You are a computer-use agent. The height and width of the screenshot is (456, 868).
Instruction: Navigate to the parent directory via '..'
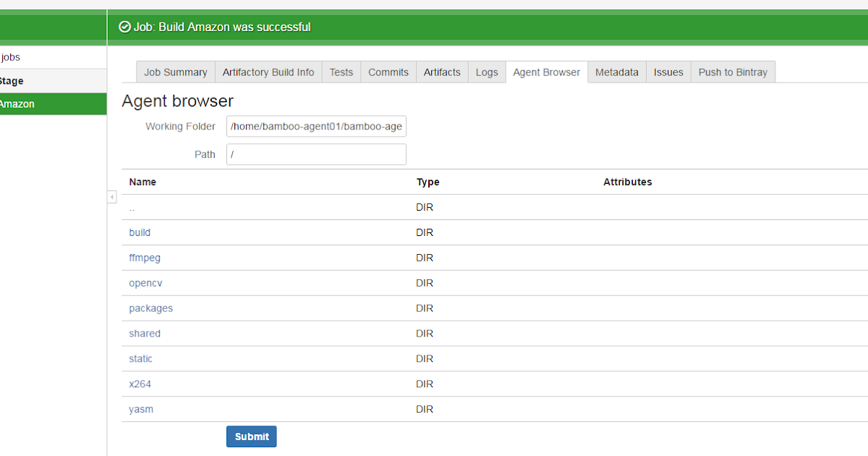131,208
